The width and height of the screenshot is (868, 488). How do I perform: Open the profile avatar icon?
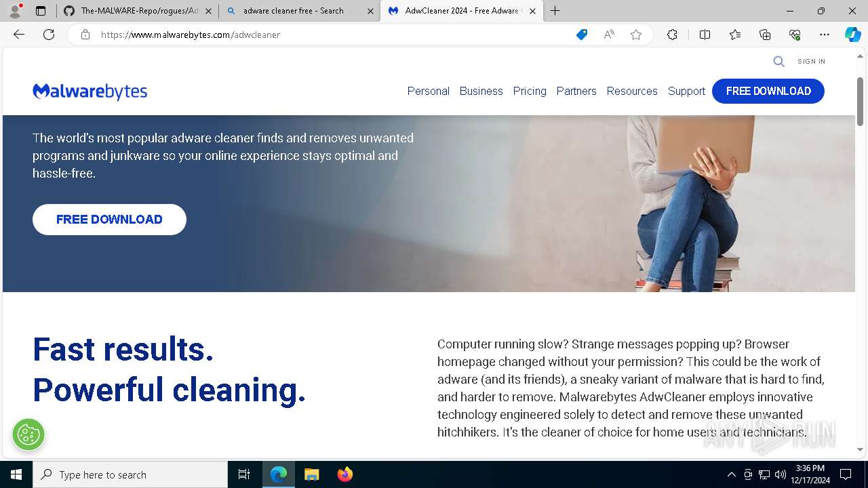(14, 11)
